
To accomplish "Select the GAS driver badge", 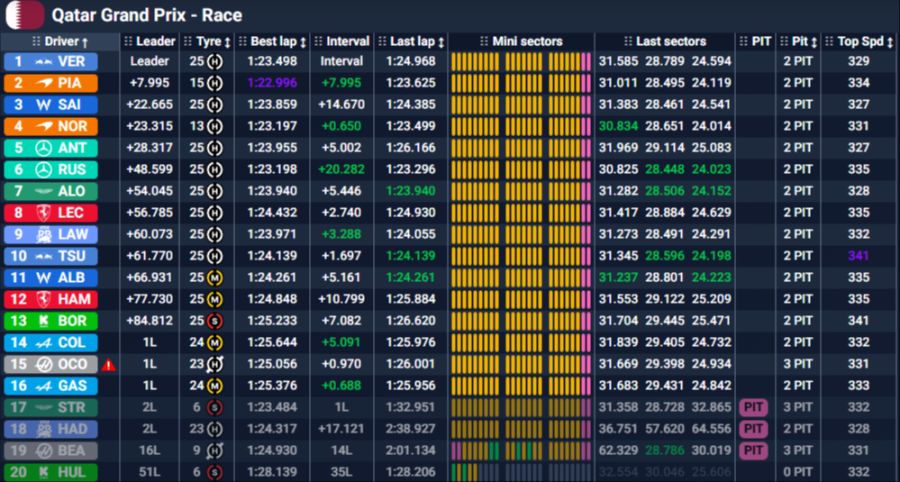I will (51, 386).
